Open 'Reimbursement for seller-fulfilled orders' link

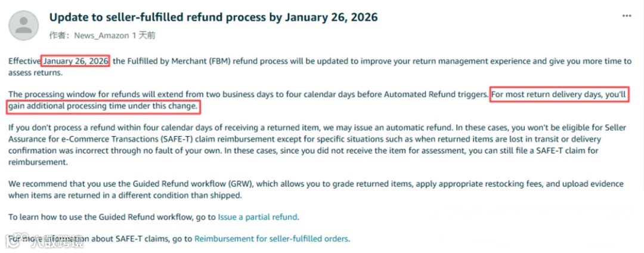tap(271, 239)
